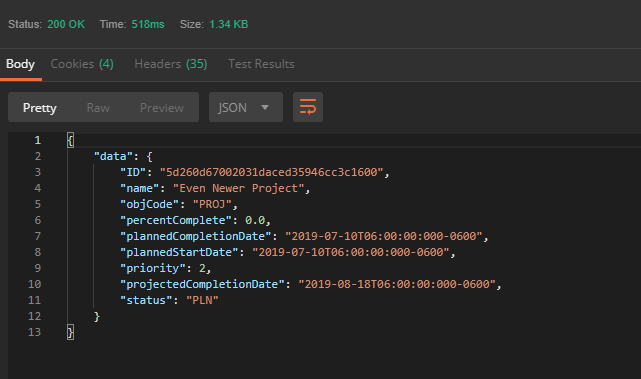The height and width of the screenshot is (379, 641).
Task: Click the "Even Newer Project" name value
Action: pos(239,188)
